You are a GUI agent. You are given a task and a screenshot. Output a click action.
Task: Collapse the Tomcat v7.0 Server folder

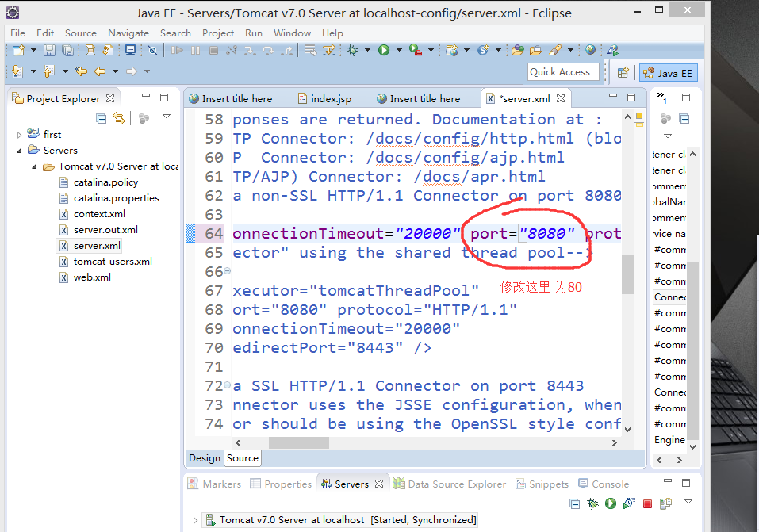pos(34,167)
